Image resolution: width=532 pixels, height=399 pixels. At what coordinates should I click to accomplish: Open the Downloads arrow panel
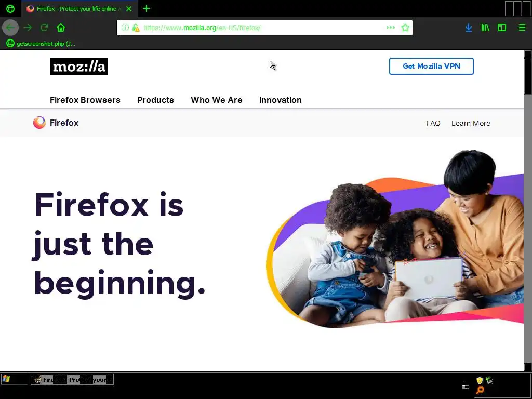click(x=469, y=28)
